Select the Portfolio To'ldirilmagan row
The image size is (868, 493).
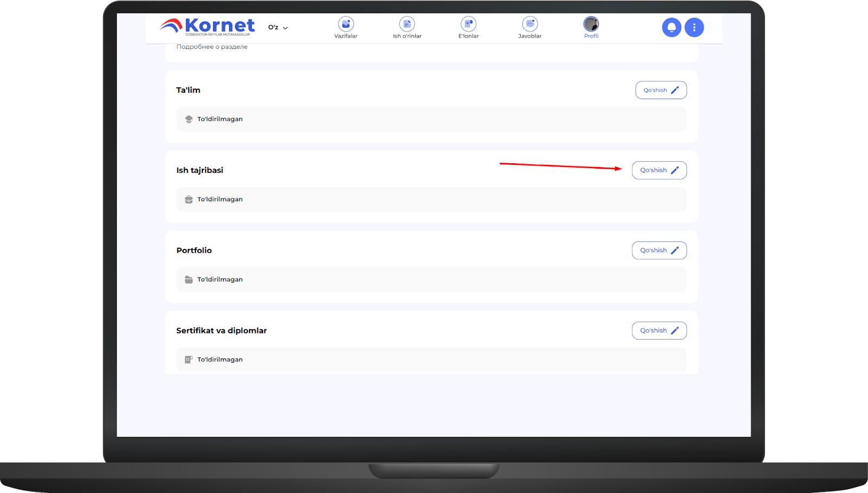point(431,280)
